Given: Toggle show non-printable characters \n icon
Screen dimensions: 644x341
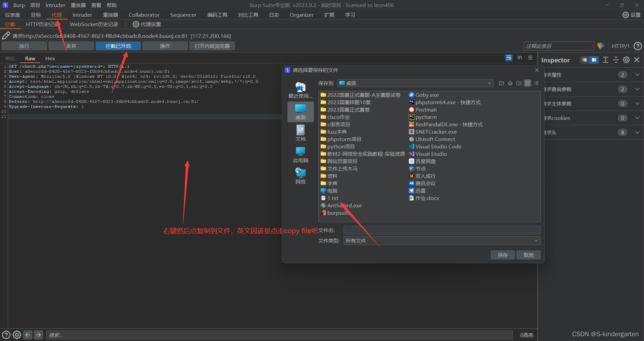Looking at the screenshot, I should click(520, 58).
